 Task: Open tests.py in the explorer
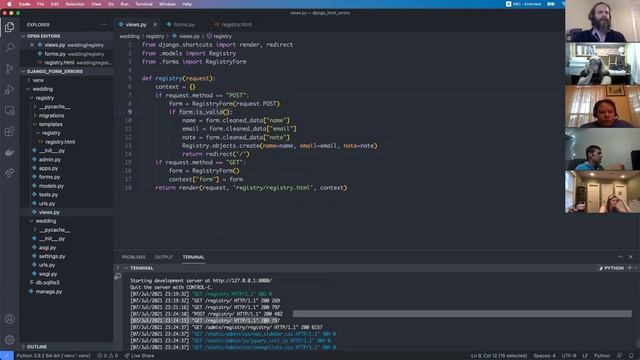coord(48,195)
